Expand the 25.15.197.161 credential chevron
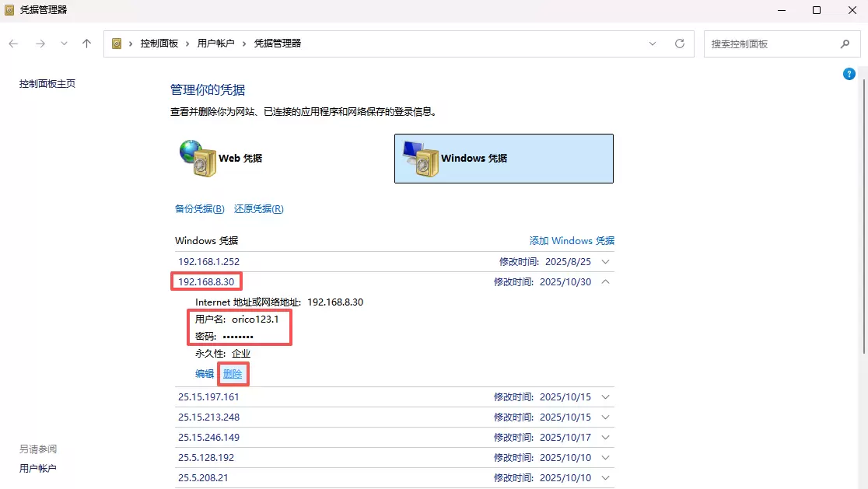Screen dimensions: 868x489 (606, 397)
